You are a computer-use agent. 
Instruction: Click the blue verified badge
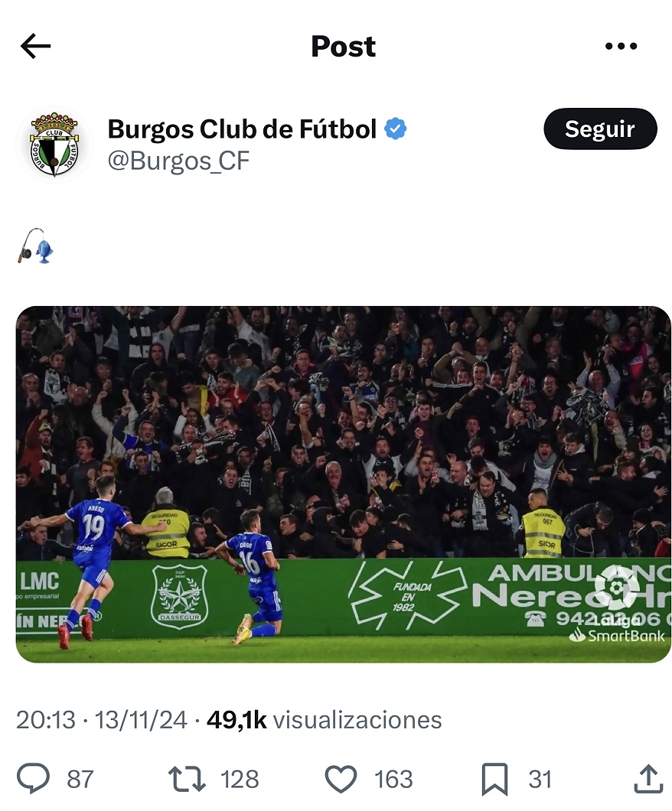click(x=395, y=129)
